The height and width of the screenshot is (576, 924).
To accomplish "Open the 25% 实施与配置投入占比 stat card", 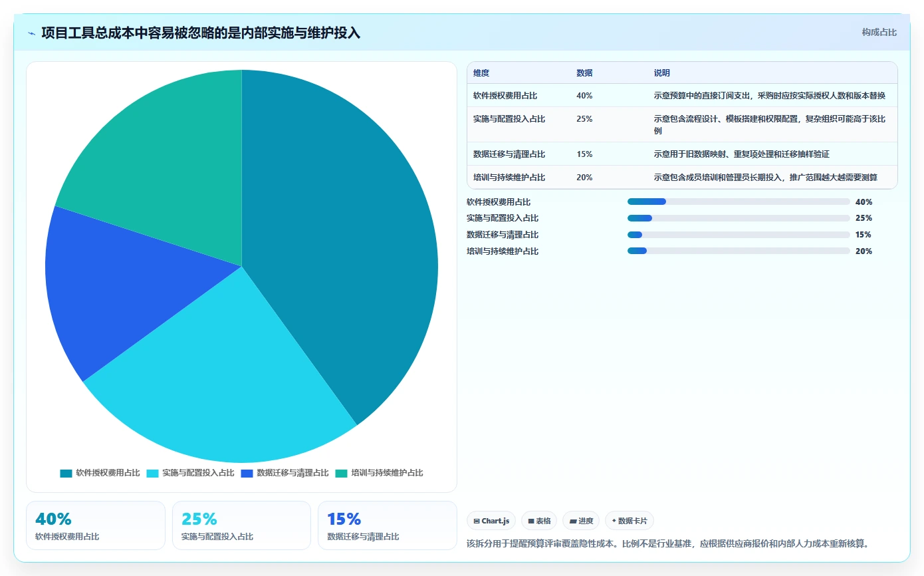I will coord(241,525).
